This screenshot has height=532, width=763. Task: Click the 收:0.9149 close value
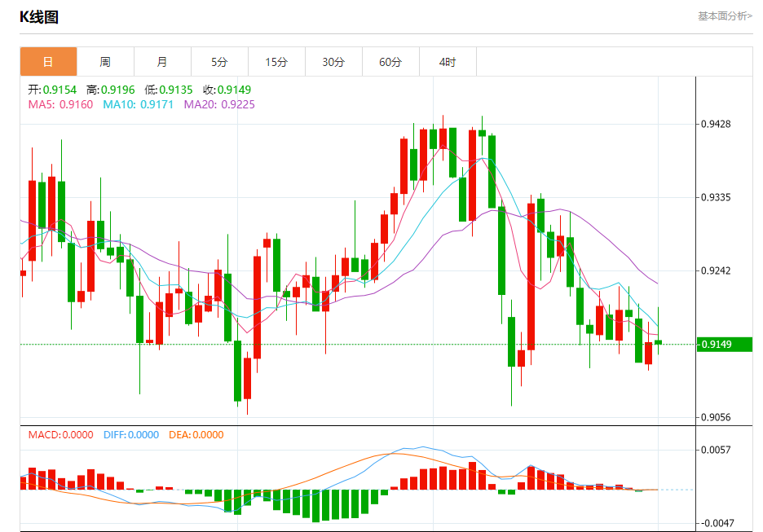tap(227, 90)
